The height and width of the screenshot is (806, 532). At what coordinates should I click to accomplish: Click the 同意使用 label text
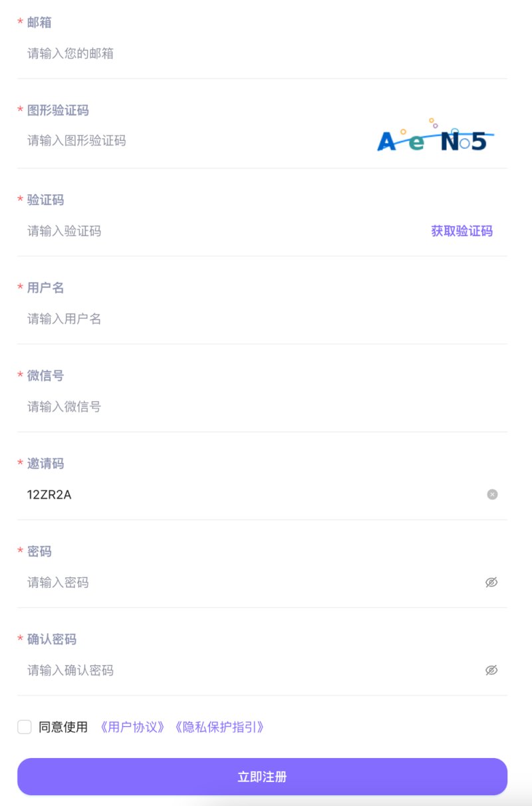point(63,727)
